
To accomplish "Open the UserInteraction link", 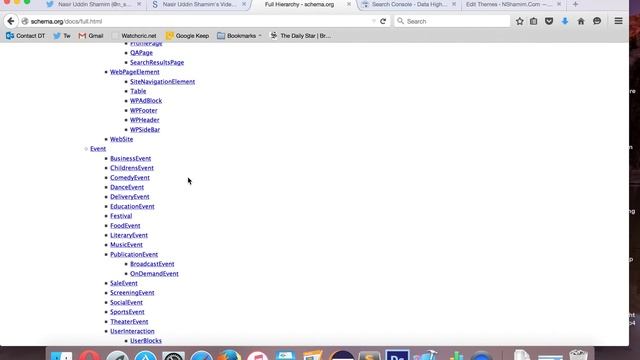I will coord(132,331).
